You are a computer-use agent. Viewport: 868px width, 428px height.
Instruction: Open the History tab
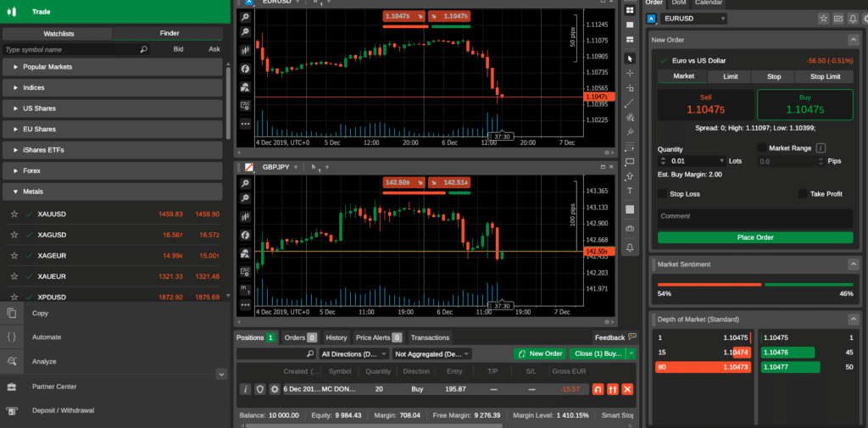click(336, 337)
